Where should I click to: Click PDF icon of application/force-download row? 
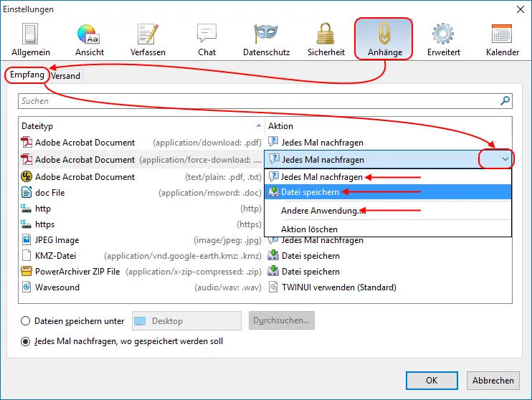point(27,159)
